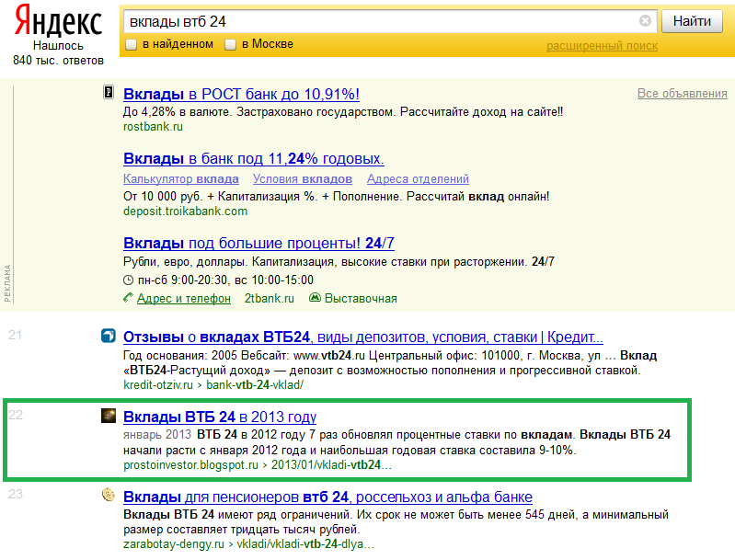Click the kredit-otziv.ru domain link
The height and width of the screenshot is (560, 735).
click(x=158, y=385)
